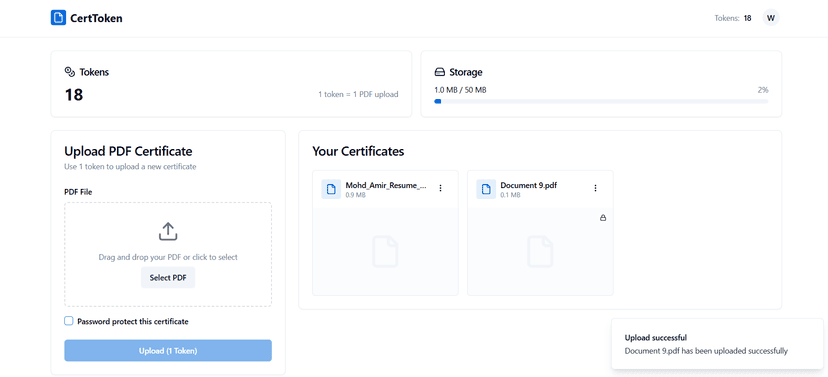Open the W user avatar menu
Viewport: 828px width, 377px height.
pos(771,18)
